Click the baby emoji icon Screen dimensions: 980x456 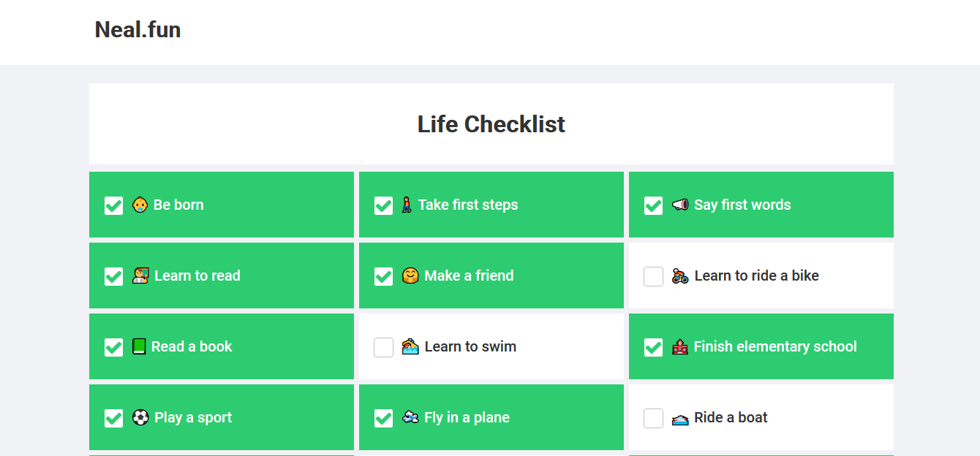tap(140, 205)
